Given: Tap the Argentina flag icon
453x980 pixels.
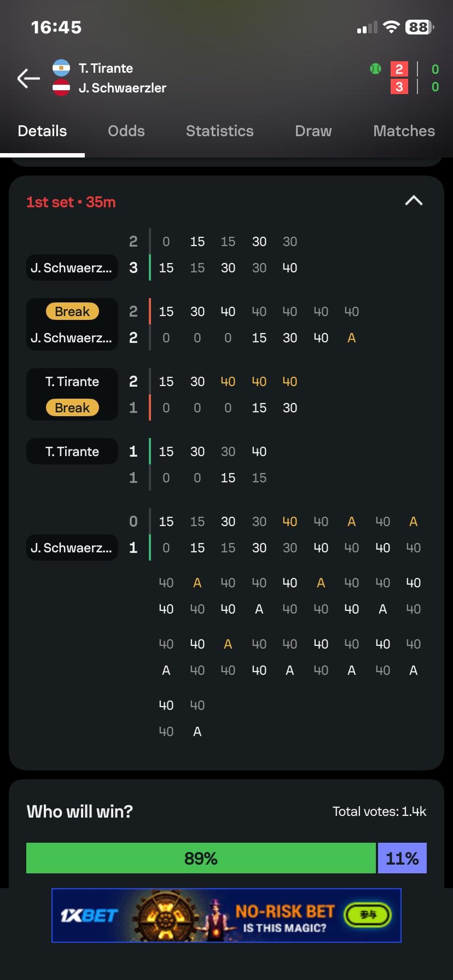Looking at the screenshot, I should [61, 68].
